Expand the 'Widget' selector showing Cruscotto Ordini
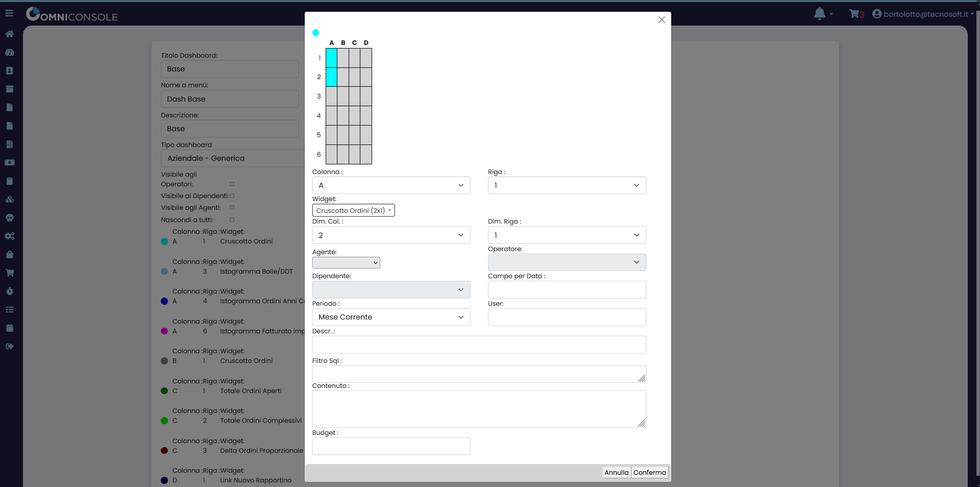 coord(353,210)
